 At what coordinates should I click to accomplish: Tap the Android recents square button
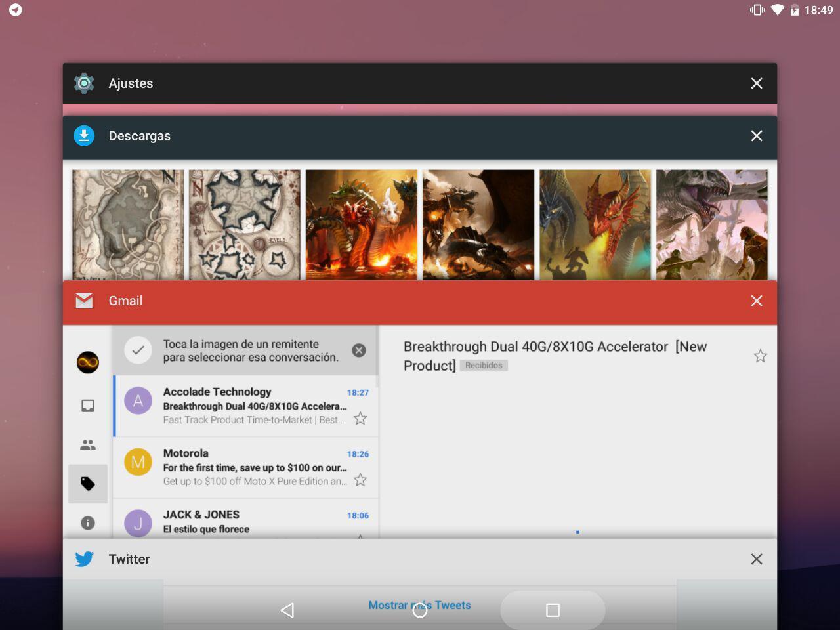pyautogui.click(x=553, y=610)
